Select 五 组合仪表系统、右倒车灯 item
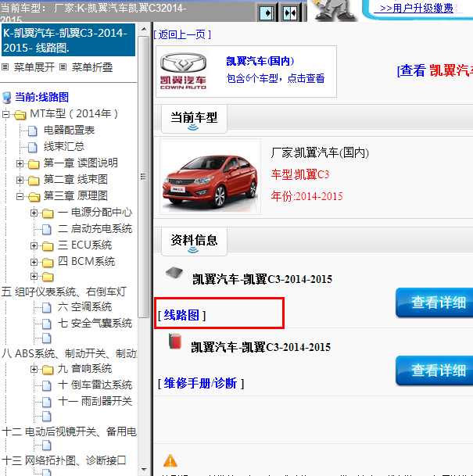This screenshot has width=473, height=476. coord(64,292)
